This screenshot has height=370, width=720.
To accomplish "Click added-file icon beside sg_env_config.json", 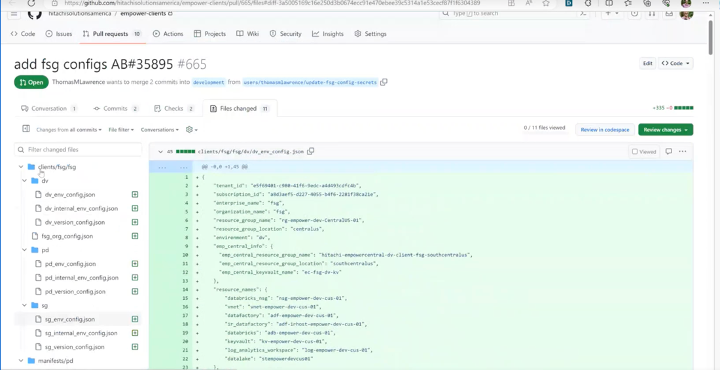I will click(x=135, y=319).
